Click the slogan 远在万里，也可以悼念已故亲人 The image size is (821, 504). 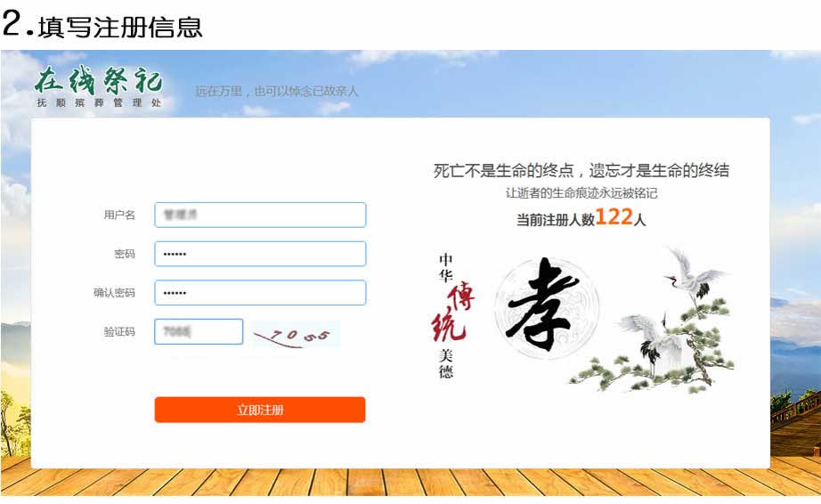[x=277, y=91]
